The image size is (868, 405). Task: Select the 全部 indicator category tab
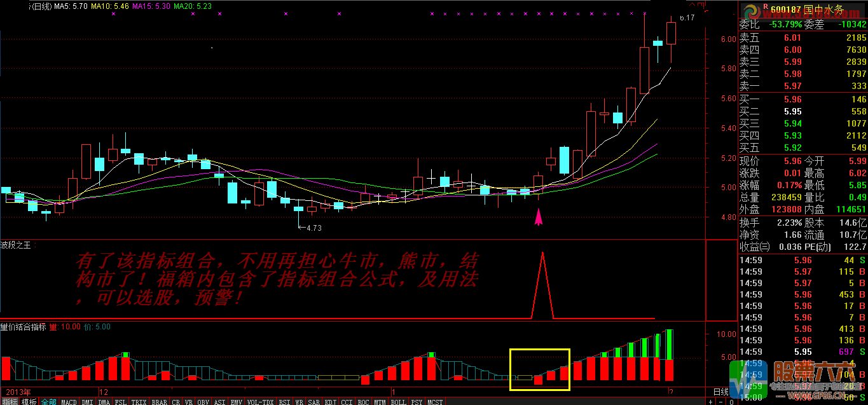pyautogui.click(x=49, y=402)
